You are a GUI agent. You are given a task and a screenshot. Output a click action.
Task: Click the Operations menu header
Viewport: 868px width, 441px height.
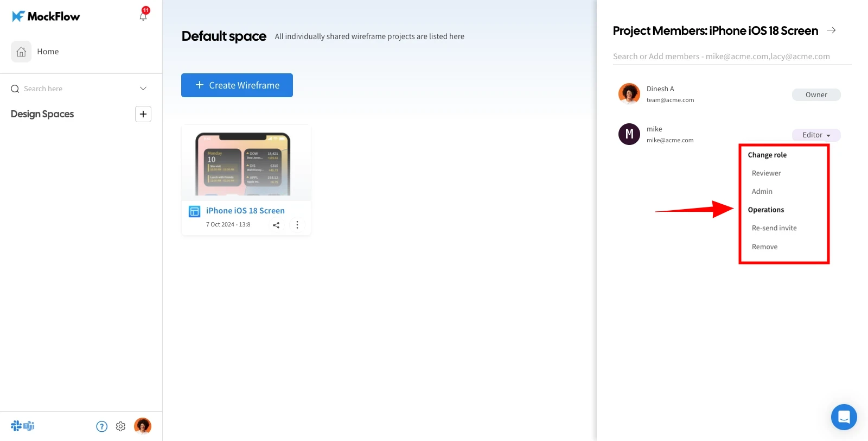coord(766,210)
